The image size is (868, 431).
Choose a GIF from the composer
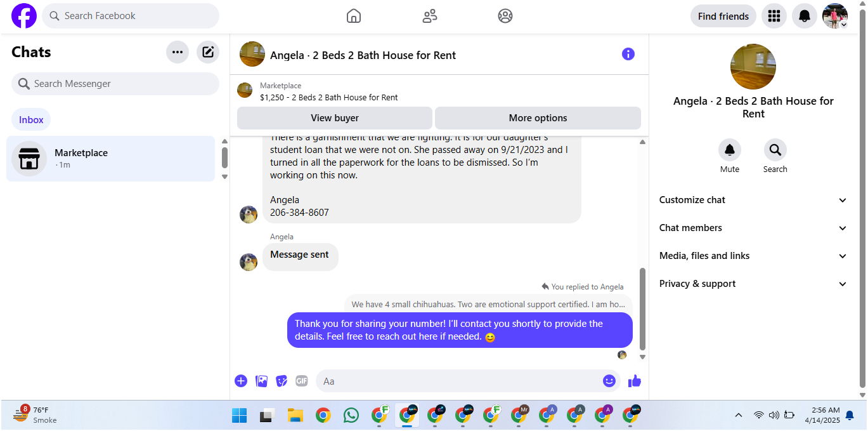tap(302, 381)
